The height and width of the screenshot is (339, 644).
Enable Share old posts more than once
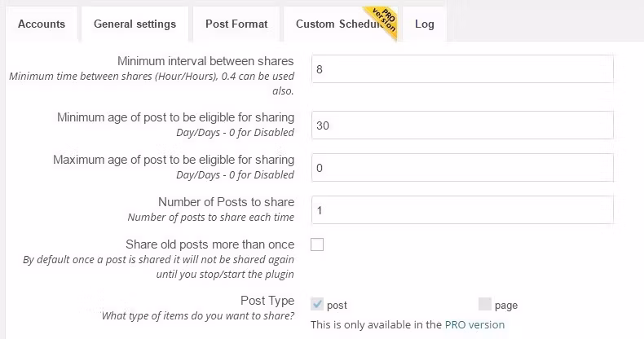coord(317,244)
